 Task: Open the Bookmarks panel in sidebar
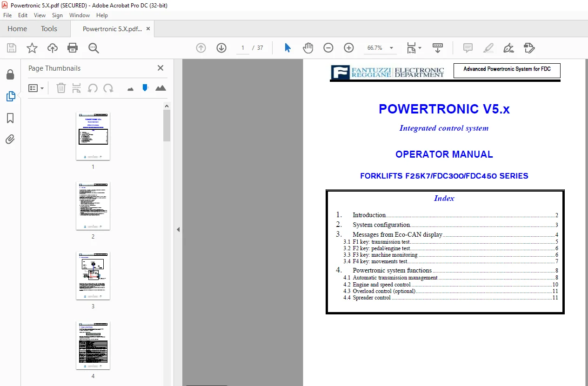(x=10, y=118)
